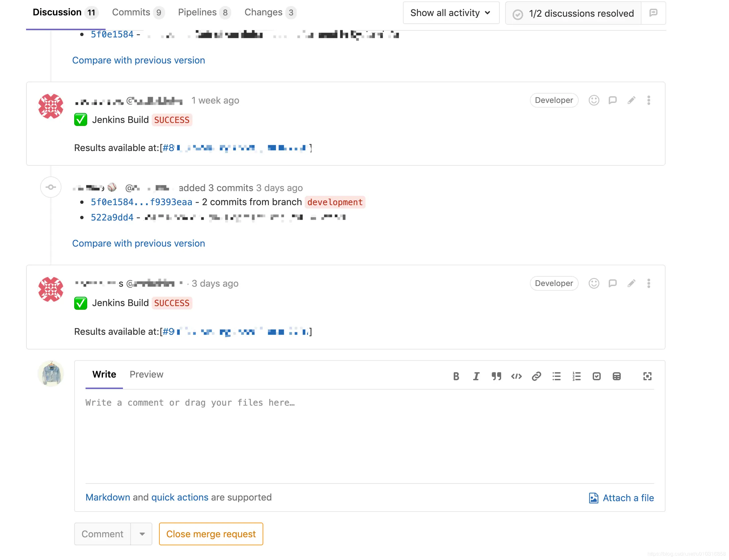Screen dimensions: 729x560
Task: Open more actions menu on first Jenkins comment
Action: click(x=648, y=100)
